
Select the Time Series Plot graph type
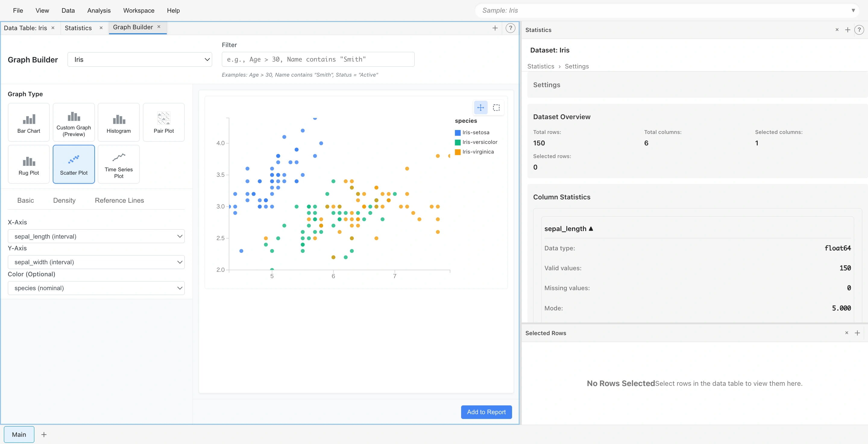[118, 164]
